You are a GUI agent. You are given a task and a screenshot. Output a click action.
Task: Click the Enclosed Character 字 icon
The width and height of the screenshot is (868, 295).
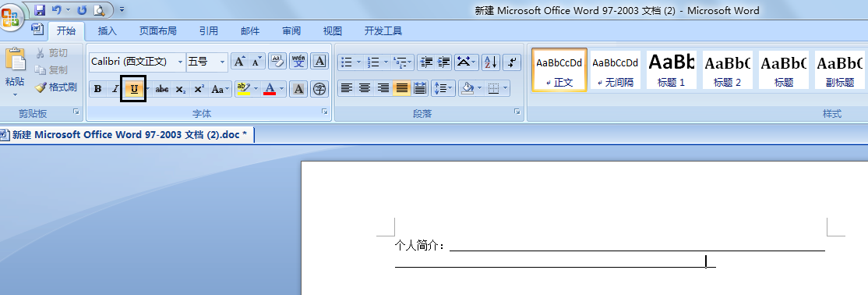click(x=319, y=89)
